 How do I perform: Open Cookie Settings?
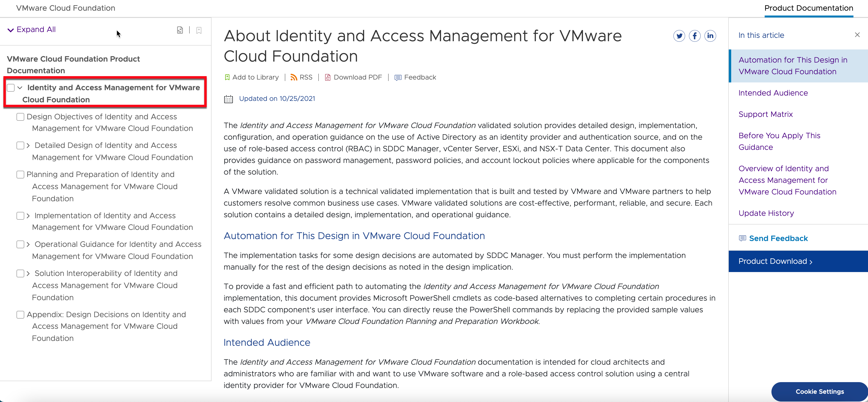[819, 391]
